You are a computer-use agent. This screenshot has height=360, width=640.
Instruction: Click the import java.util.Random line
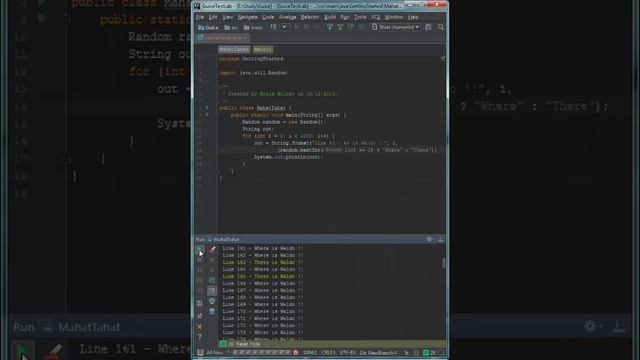(253, 73)
